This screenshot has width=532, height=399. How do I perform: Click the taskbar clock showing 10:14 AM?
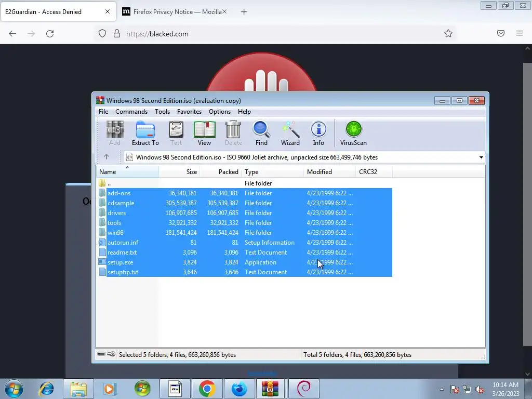tap(505, 389)
